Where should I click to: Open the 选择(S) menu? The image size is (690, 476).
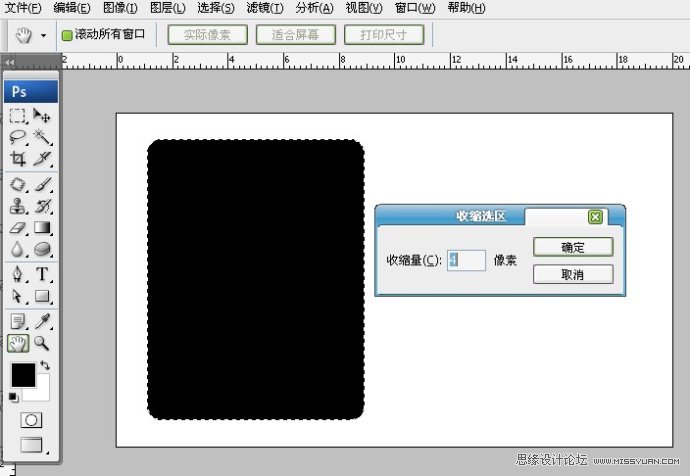coord(216,8)
